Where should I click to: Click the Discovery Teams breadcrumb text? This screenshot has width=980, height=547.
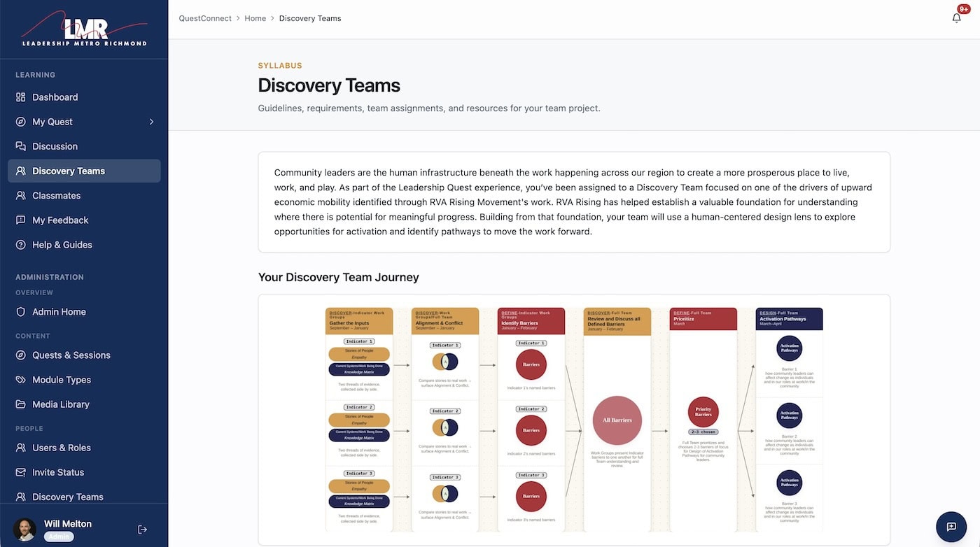click(310, 18)
